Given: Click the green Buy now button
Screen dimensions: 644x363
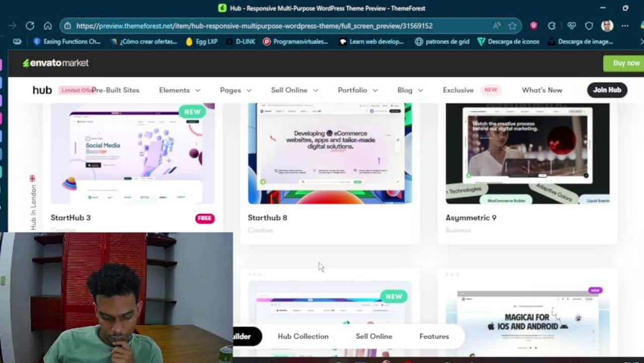Looking at the screenshot, I should pos(624,63).
